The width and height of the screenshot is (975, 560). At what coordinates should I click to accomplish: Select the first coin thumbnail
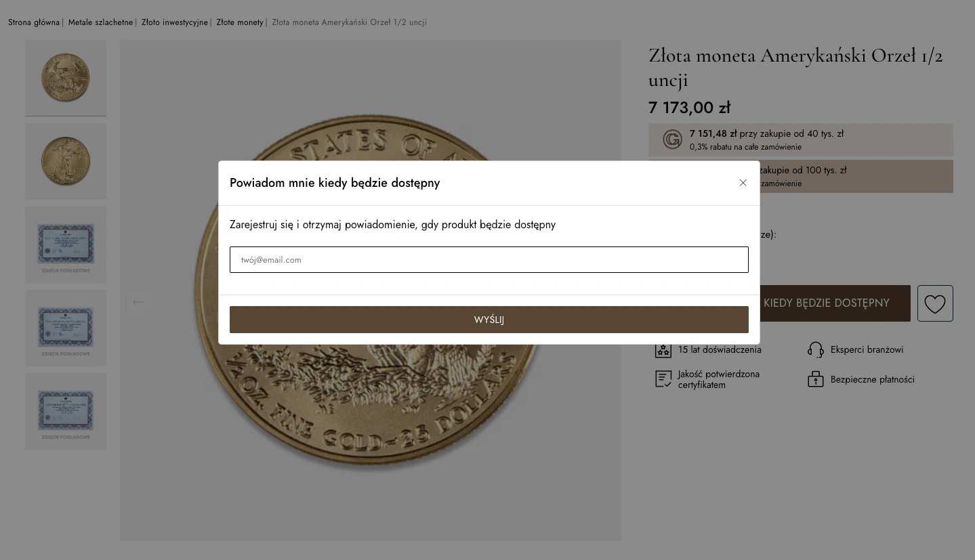pyautogui.click(x=66, y=78)
